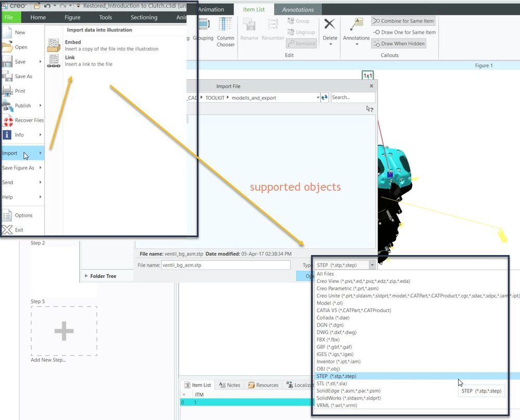Select the modells_and_export path segment
Image resolution: width=520 pixels, height=420 pixels.
coord(253,98)
